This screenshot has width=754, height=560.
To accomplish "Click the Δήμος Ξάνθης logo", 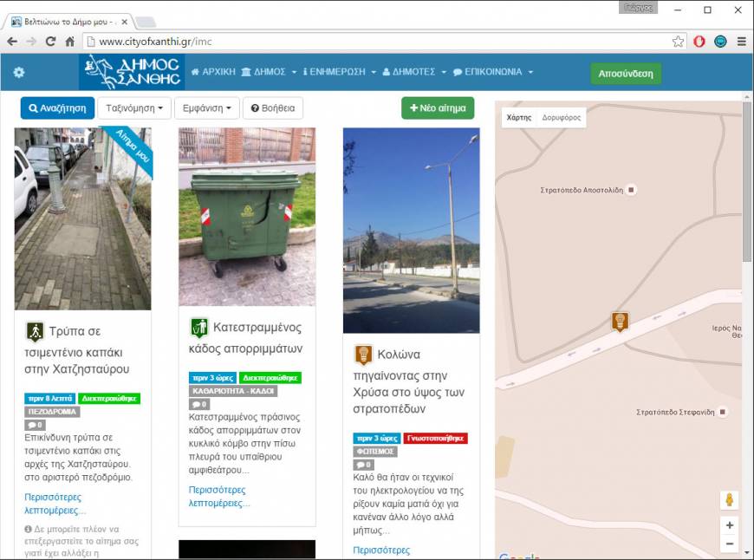I will pos(132,72).
